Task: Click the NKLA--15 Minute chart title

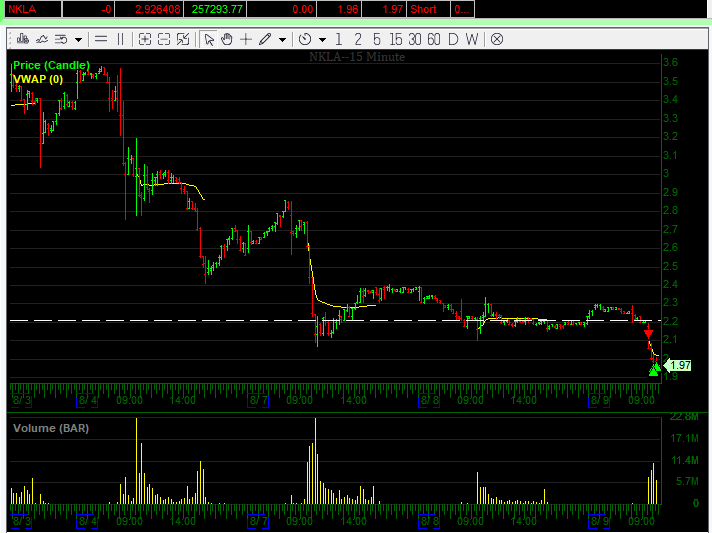Action: (x=357, y=57)
